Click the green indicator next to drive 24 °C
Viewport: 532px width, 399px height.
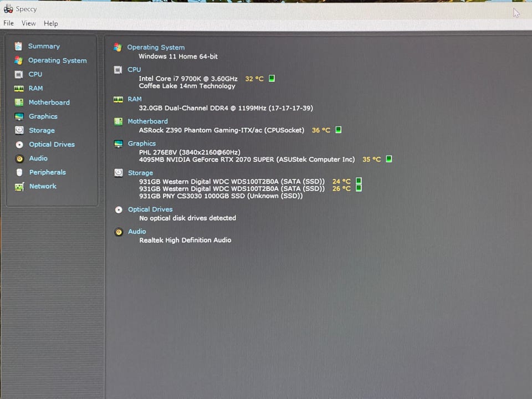pos(359,181)
